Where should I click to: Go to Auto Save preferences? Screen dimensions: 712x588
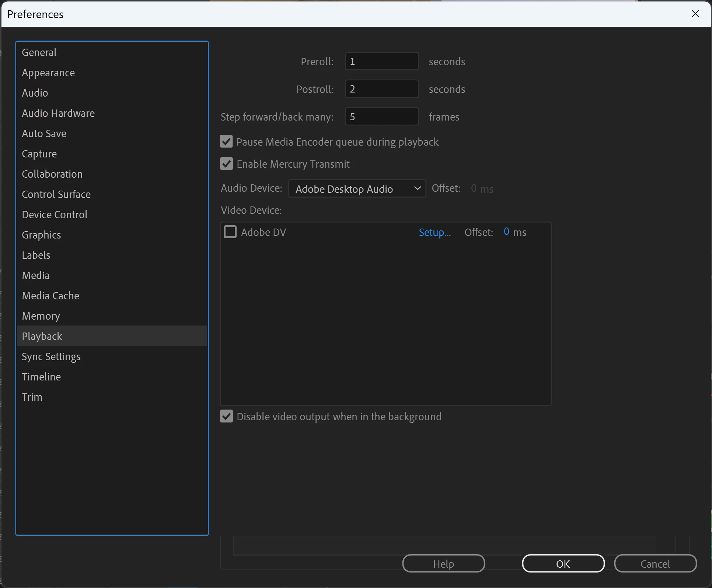click(44, 133)
